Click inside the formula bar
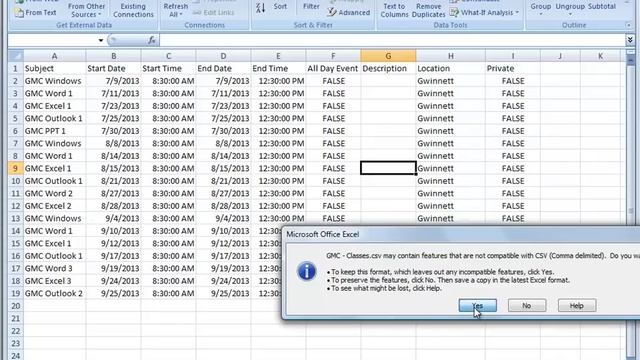Image resolution: width=640 pixels, height=360 pixels. point(392,40)
